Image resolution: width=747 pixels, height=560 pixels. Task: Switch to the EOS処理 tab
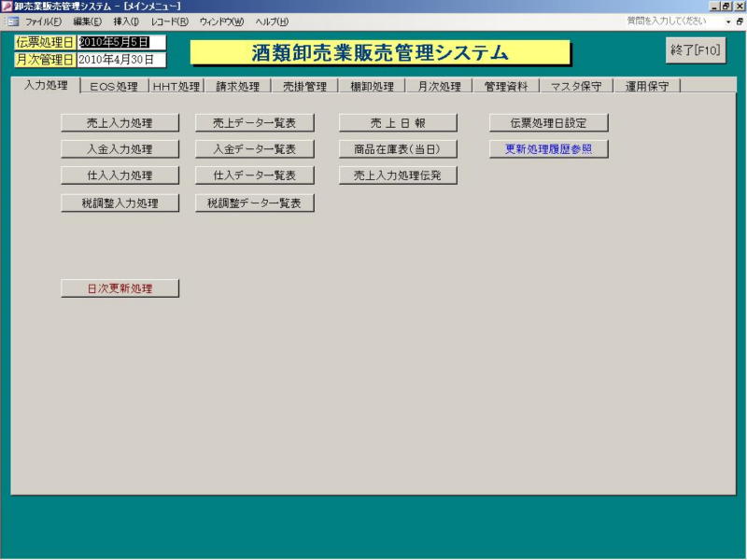(x=114, y=87)
